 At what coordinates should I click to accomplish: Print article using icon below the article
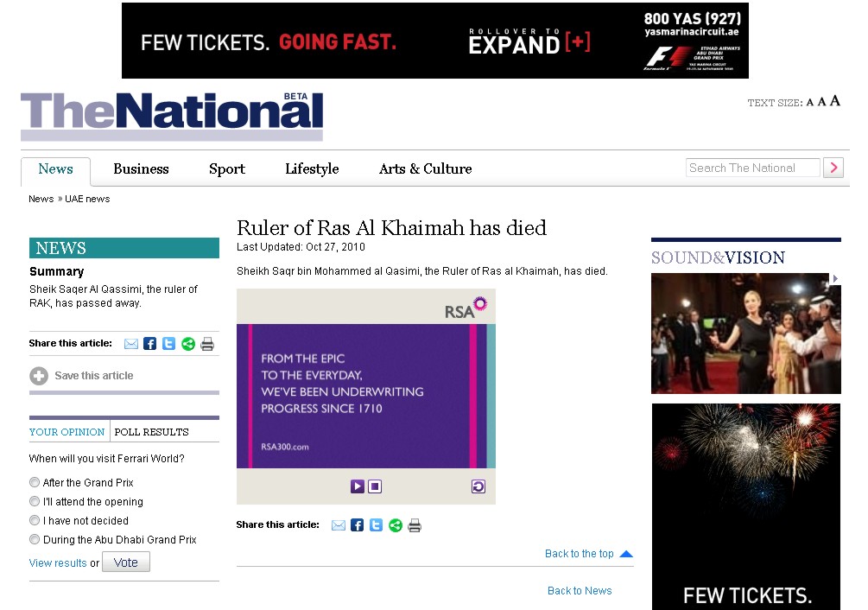pyautogui.click(x=415, y=525)
